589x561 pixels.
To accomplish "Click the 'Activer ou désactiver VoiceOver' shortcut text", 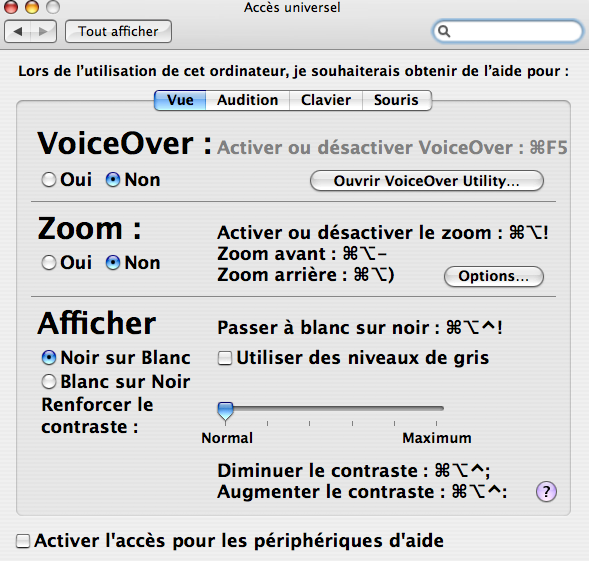I will point(392,148).
